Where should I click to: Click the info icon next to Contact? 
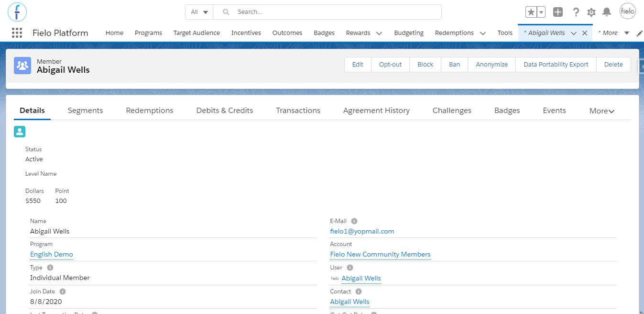click(359, 291)
